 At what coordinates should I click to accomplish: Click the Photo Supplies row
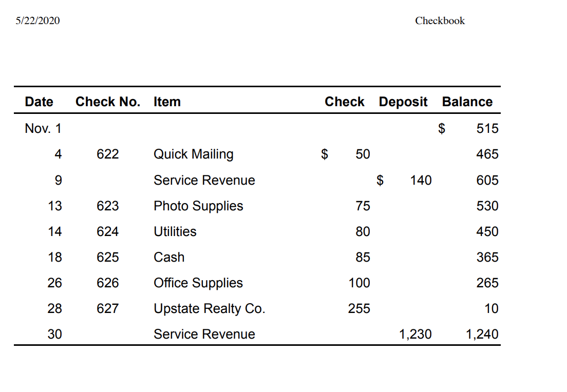pos(198,206)
